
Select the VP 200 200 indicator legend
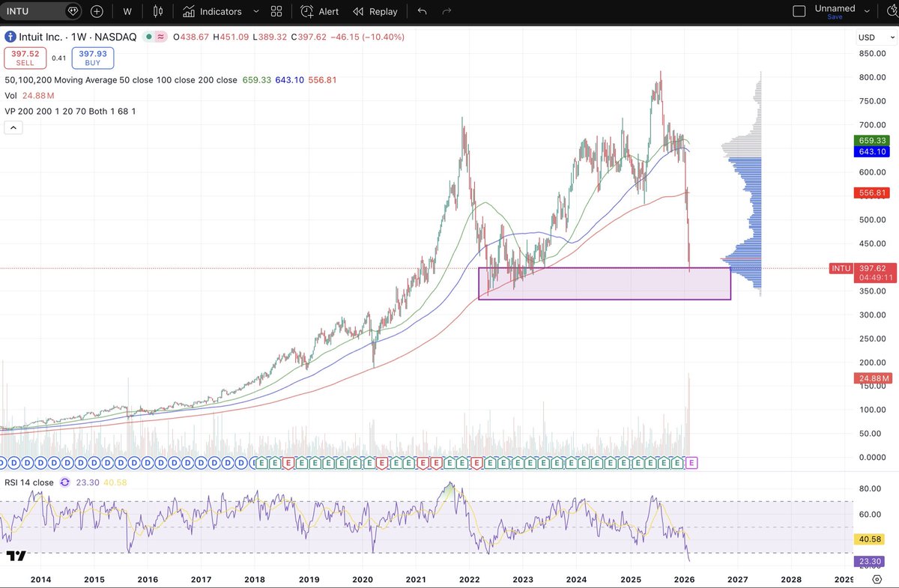pos(70,111)
